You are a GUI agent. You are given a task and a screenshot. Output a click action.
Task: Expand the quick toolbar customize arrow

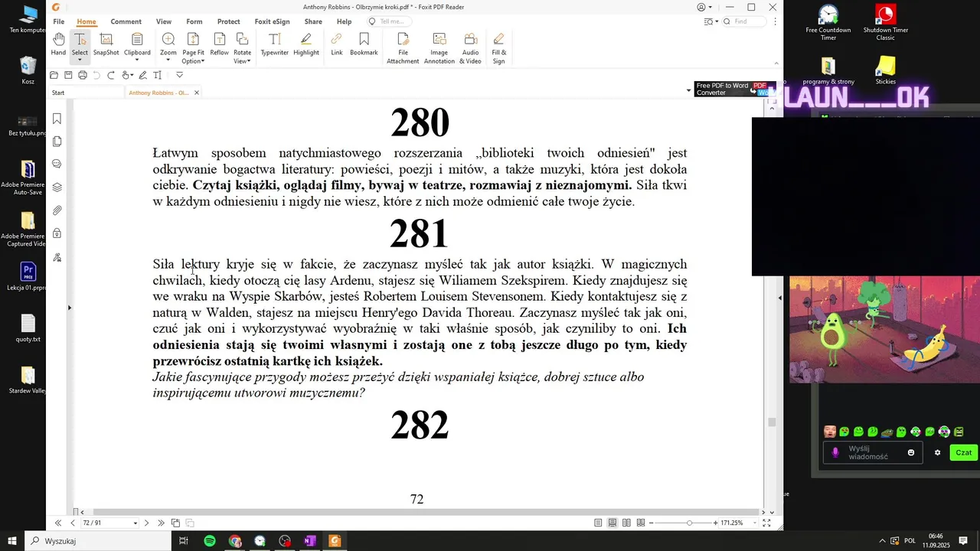[180, 75]
